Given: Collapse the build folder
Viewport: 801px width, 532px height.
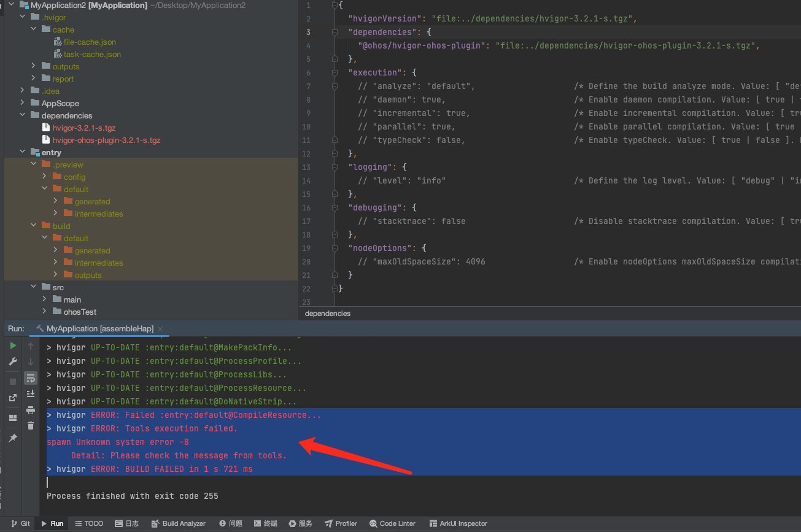Looking at the screenshot, I should (34, 226).
